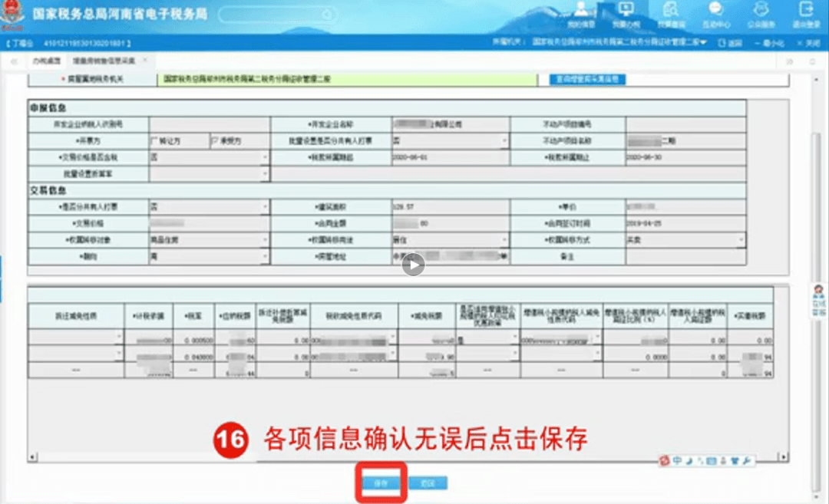Select 我要办税 monitor icon in header
Image resolution: width=829 pixels, height=504 pixels.
click(x=626, y=14)
